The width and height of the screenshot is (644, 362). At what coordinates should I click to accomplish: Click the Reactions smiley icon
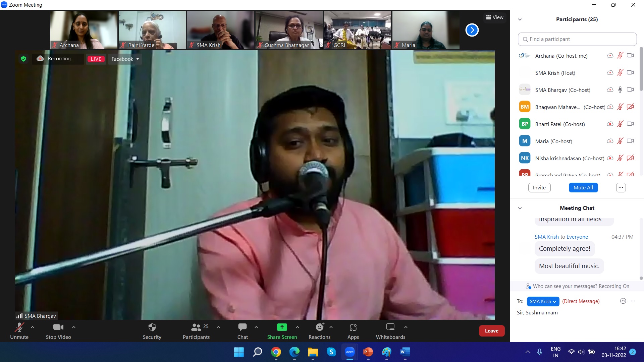pyautogui.click(x=320, y=327)
